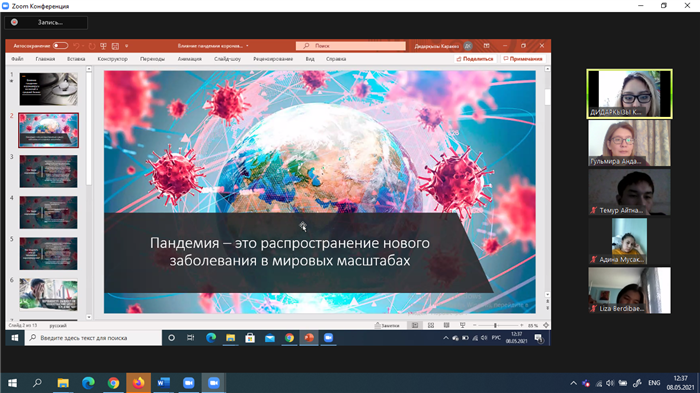Image resolution: width=700 pixels, height=393 pixels.
Task: Click the Примечания comments button
Action: click(523, 59)
